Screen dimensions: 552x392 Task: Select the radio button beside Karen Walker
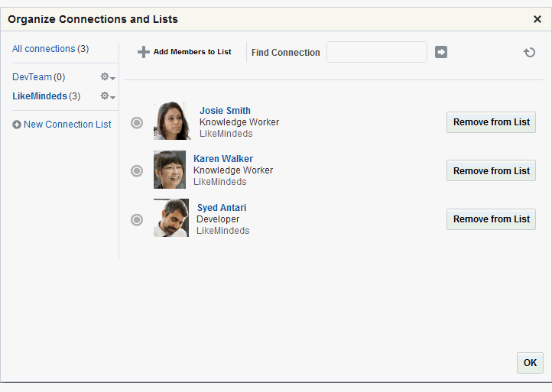[137, 170]
